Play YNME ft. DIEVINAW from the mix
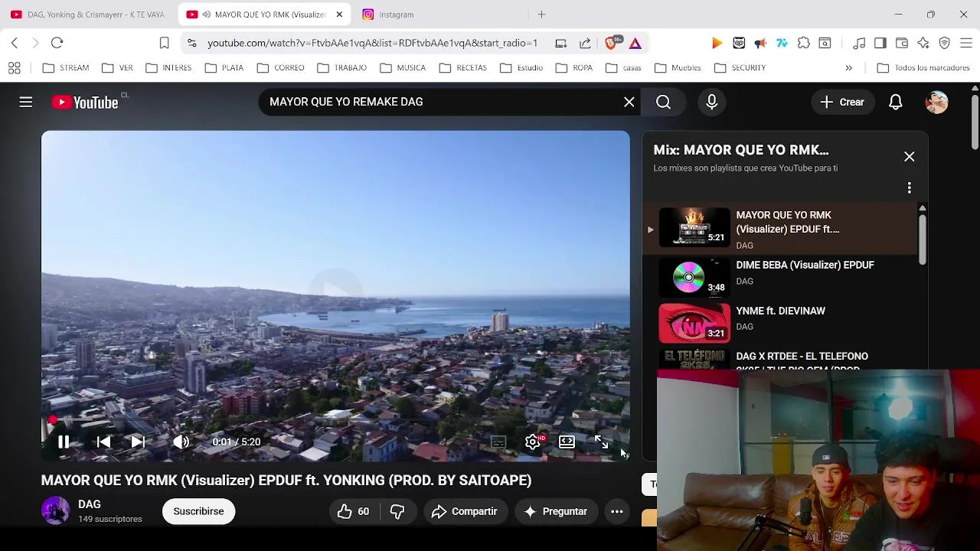980x551 pixels. click(781, 322)
